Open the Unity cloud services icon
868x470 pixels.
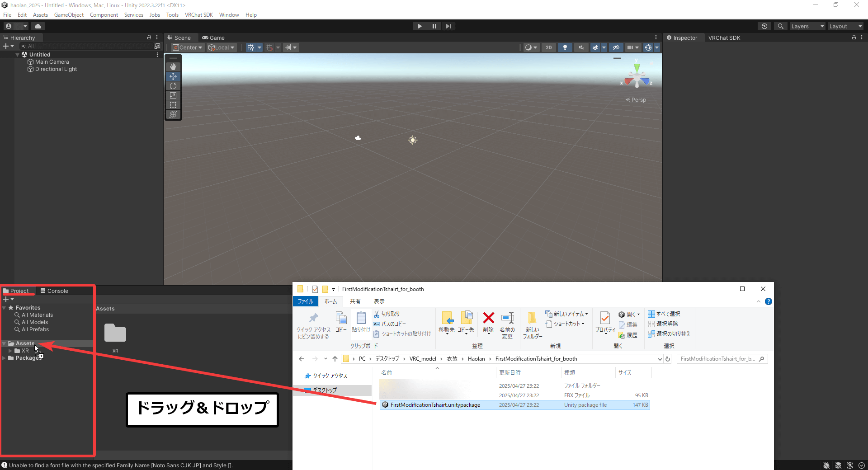tap(38, 26)
